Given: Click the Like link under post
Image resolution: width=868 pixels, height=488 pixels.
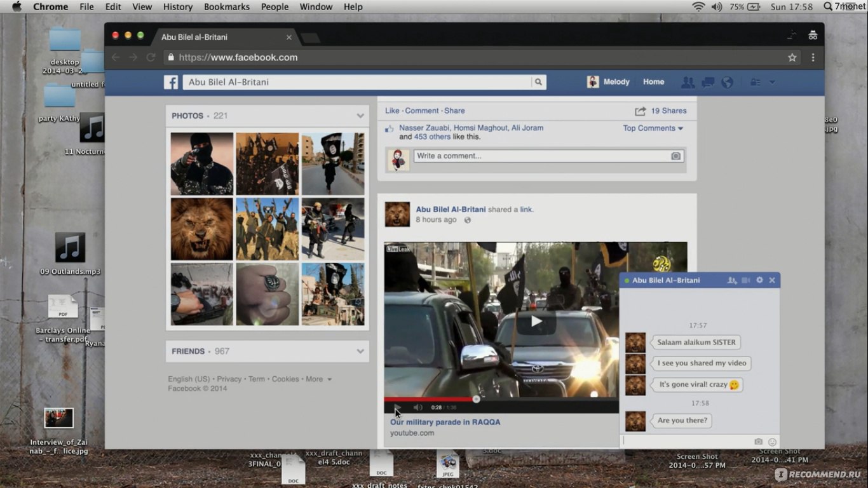Looking at the screenshot, I should 392,111.
